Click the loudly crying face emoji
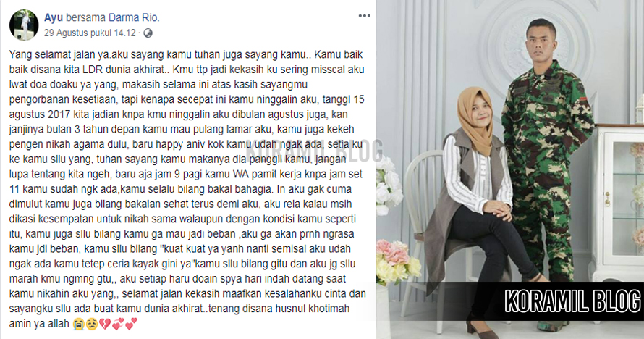 click(x=78, y=325)
